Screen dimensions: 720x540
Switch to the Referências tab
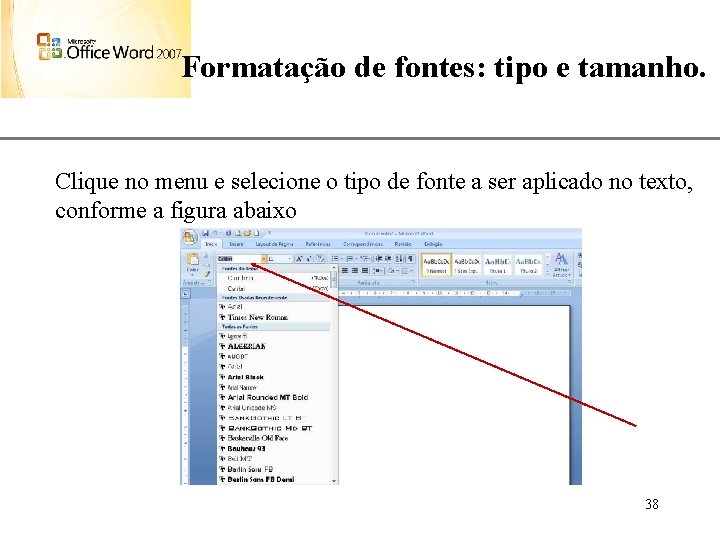click(318, 244)
